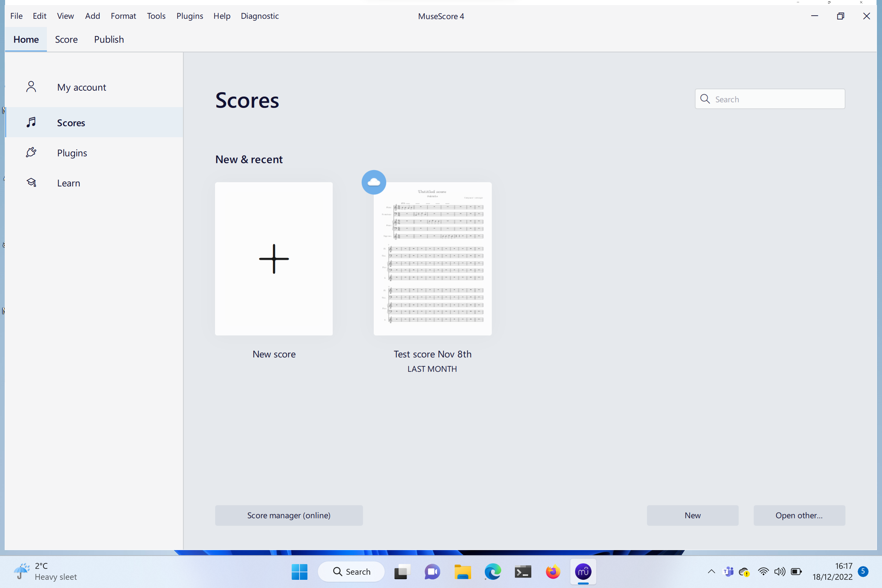Open Plugins via the plug icon in sidebar
Viewport: 882px width, 588px height.
31,152
